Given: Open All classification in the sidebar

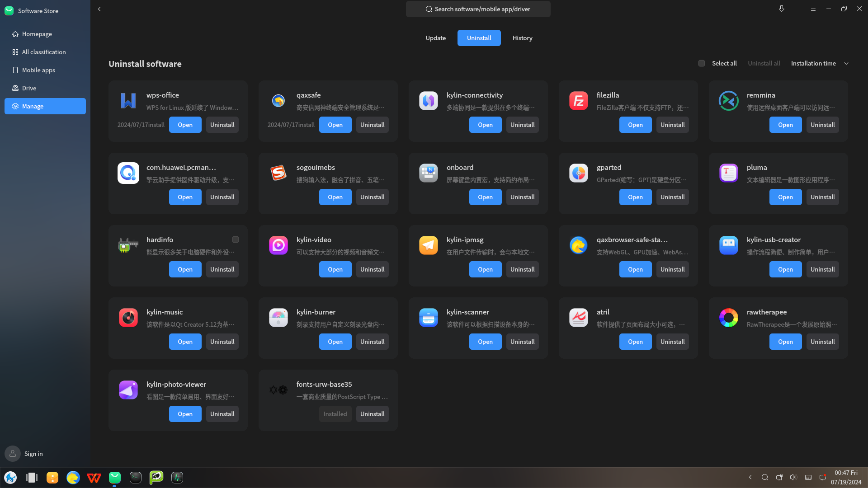Looking at the screenshot, I should coord(44,52).
